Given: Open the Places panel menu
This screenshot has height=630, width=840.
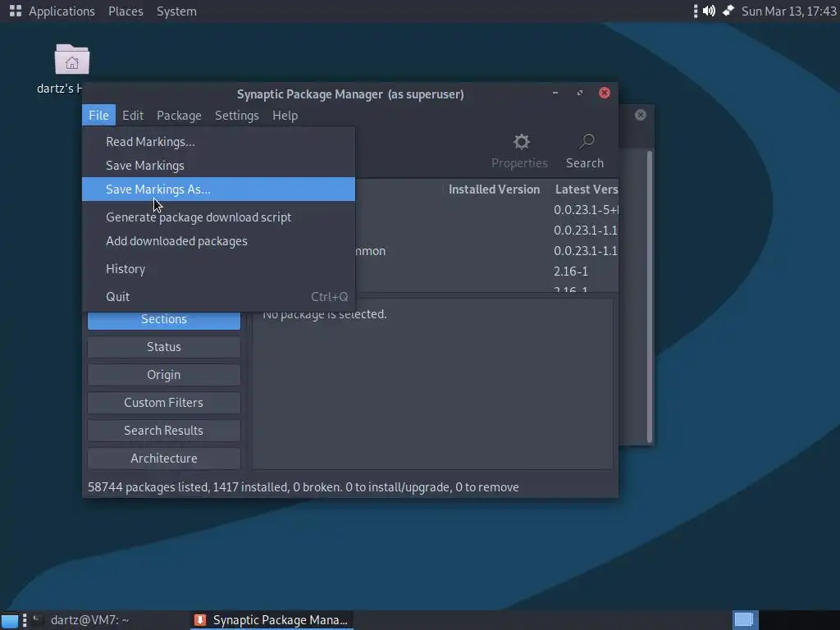Looking at the screenshot, I should click(x=126, y=11).
